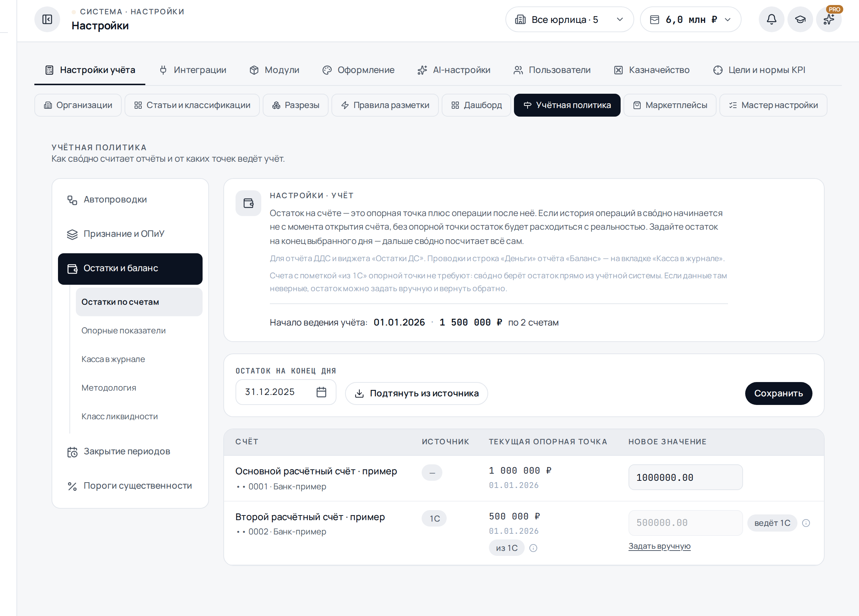Open «Методология» item
Image resolution: width=859 pixels, height=616 pixels.
(139, 388)
